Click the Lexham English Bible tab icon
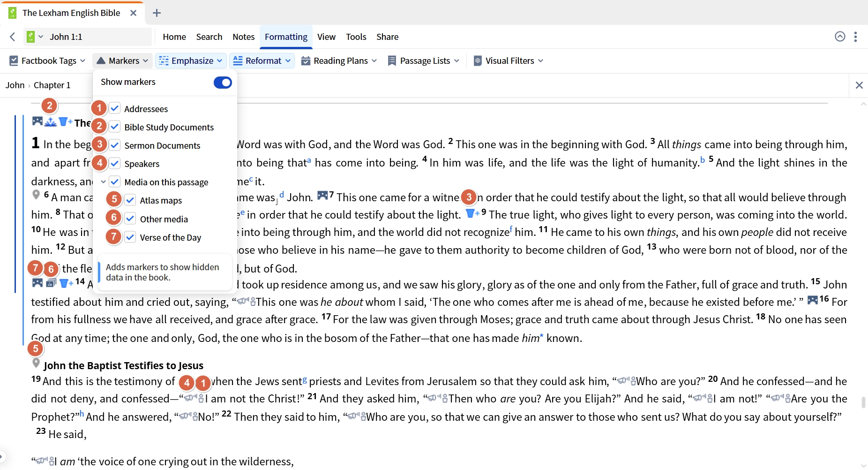 (x=13, y=13)
